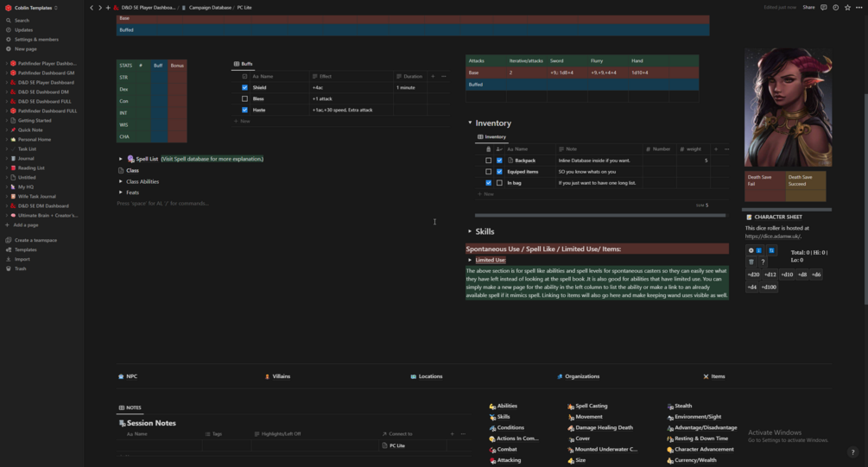Click Share button in top bar
Viewport: 868px width, 467px height.
pos(808,8)
